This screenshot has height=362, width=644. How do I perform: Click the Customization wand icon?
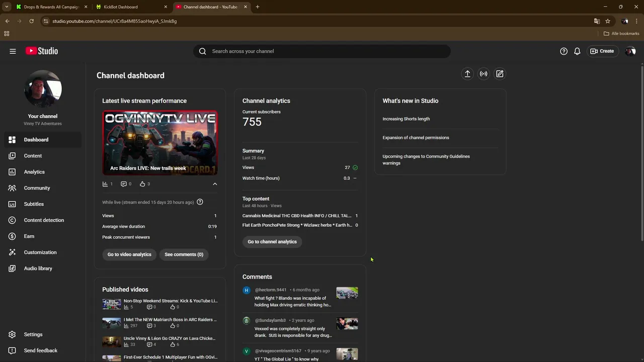point(12,252)
